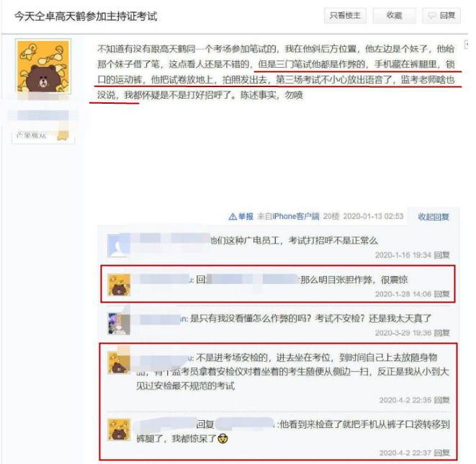This screenshot has width=476, height=464.
Task: Click the bear avatar on the last comment
Action: (x=119, y=430)
